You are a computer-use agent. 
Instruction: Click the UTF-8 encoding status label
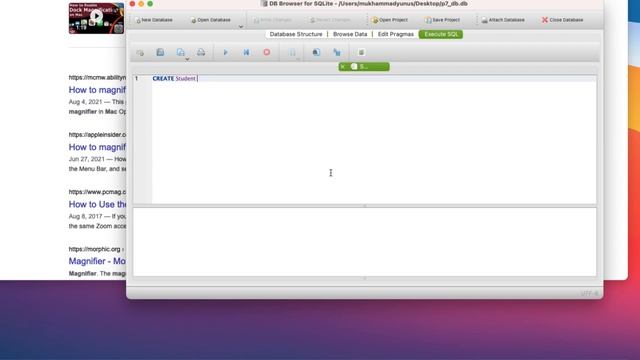tap(589, 293)
